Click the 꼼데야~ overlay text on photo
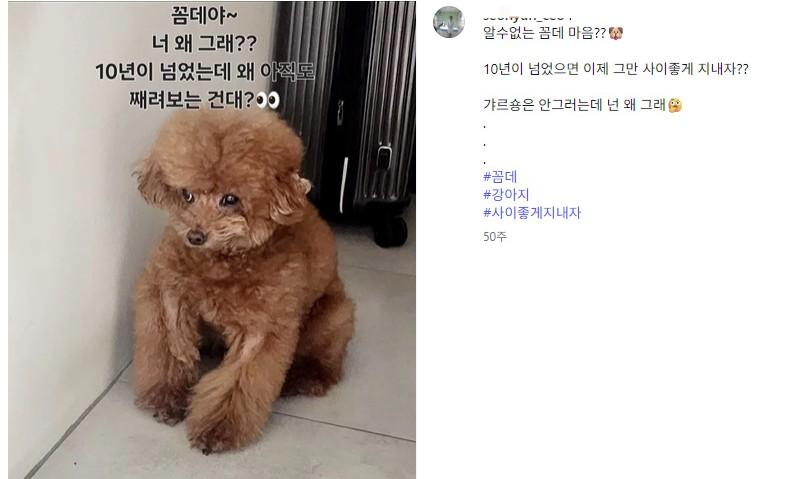Screen dimensions: 807x479 coord(204,15)
